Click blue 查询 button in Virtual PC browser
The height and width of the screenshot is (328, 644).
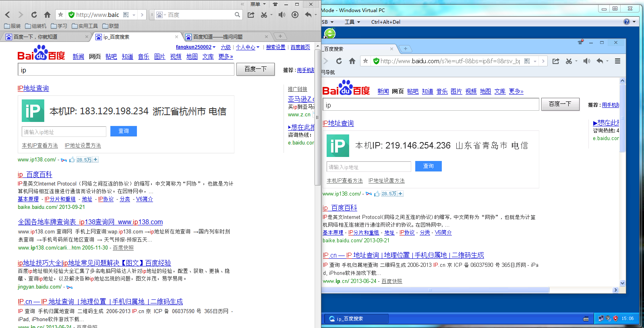(x=429, y=166)
